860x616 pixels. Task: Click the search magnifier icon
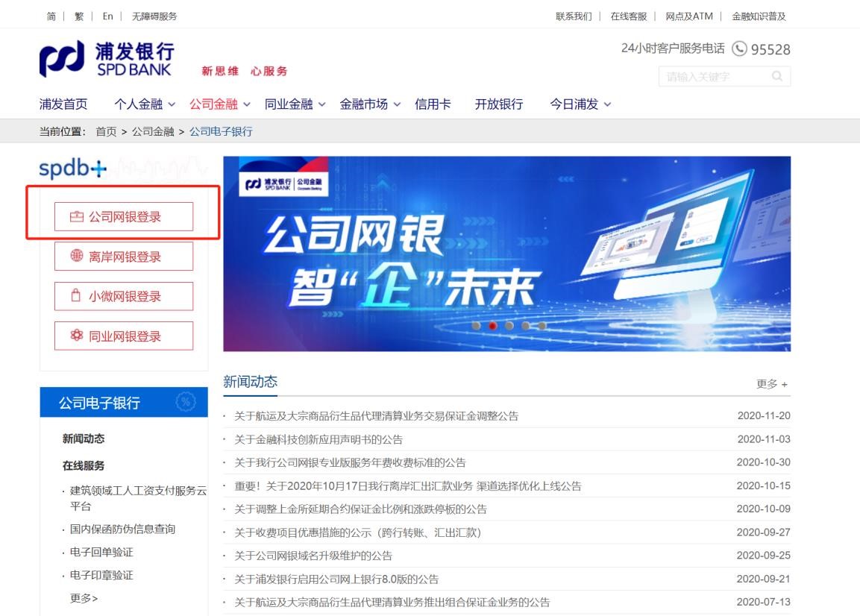point(777,76)
